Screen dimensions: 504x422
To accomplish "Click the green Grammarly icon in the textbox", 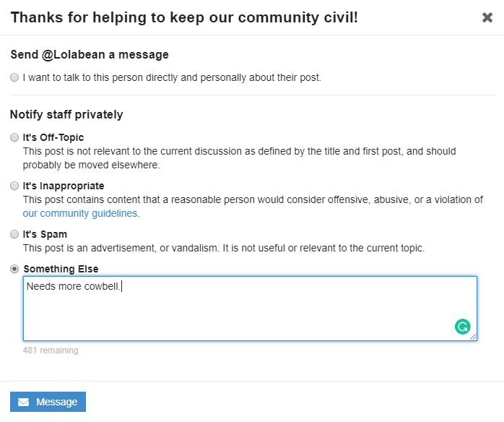I will (x=462, y=327).
